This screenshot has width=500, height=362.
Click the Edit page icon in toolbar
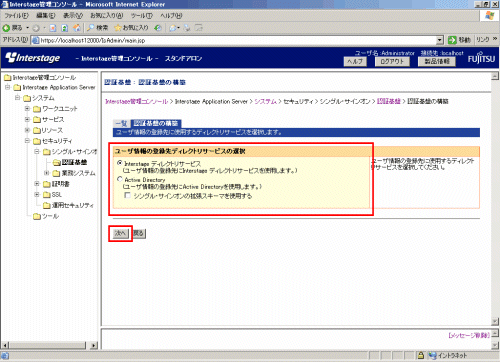click(199, 28)
